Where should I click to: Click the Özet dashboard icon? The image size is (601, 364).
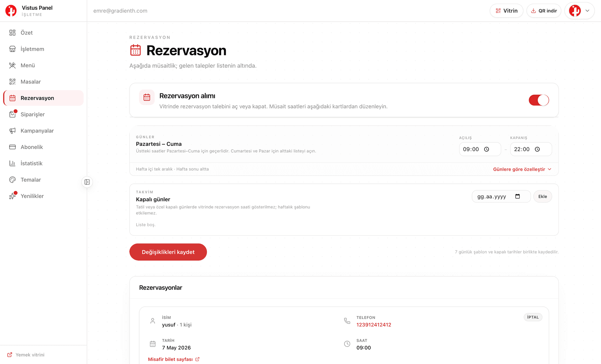pyautogui.click(x=13, y=33)
